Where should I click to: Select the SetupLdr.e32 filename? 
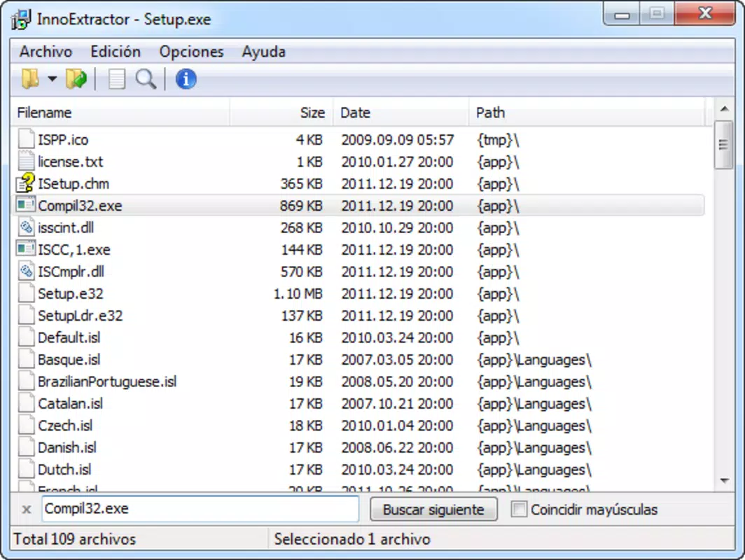pyautogui.click(x=81, y=316)
